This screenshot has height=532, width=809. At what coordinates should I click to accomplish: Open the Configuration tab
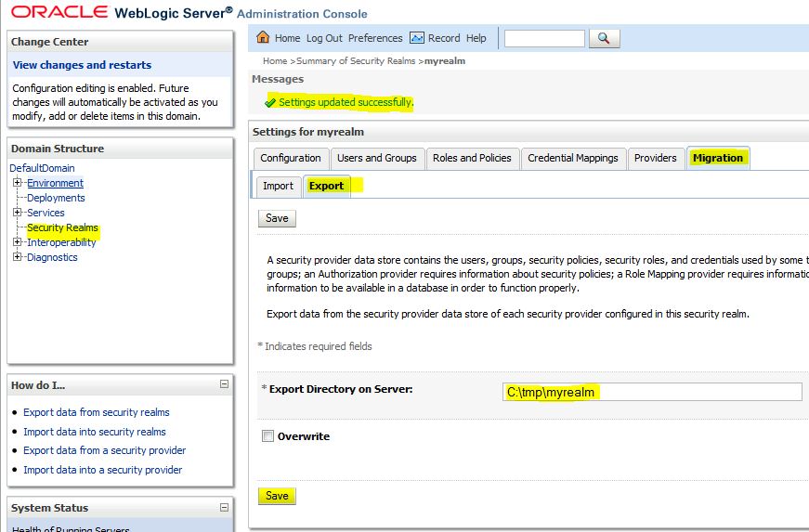[x=291, y=158]
